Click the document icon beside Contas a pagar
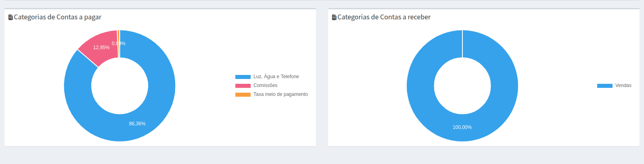Viewport: 644px width, 164px height. 10,17
